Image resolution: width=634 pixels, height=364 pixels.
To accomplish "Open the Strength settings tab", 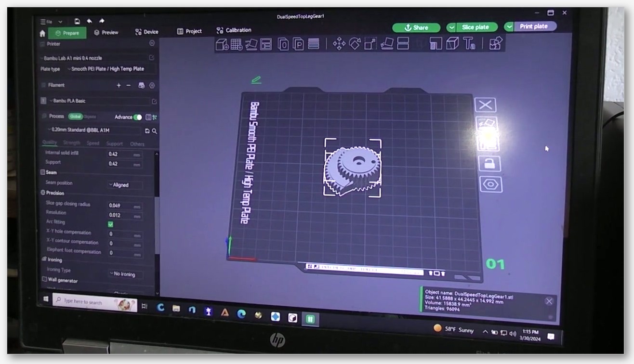I will (x=71, y=143).
